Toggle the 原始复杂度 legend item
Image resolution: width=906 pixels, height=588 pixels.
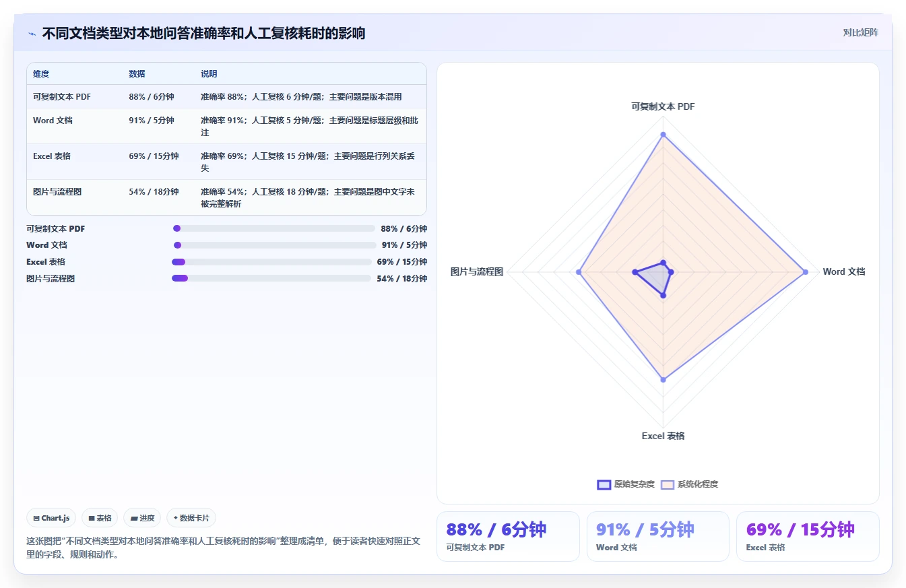[626, 484]
